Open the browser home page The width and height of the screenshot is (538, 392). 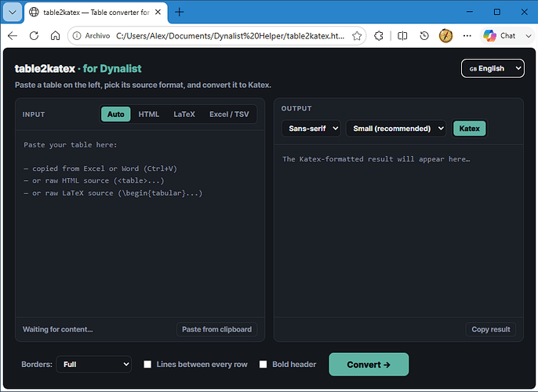click(x=55, y=35)
